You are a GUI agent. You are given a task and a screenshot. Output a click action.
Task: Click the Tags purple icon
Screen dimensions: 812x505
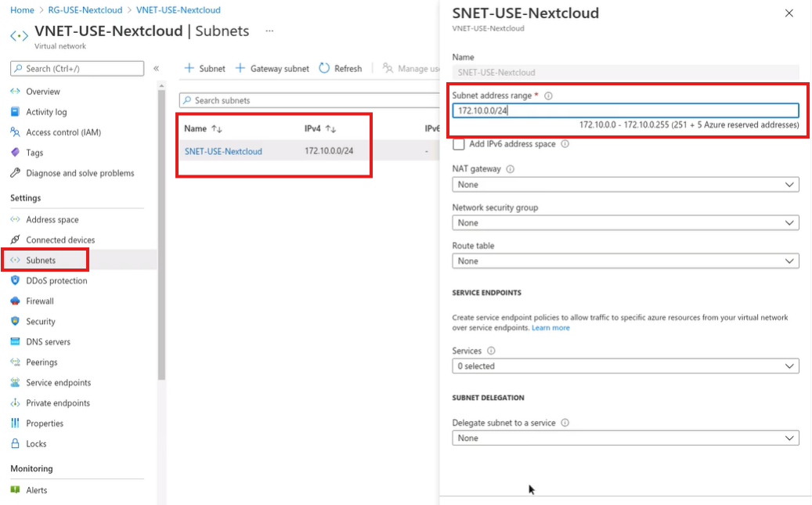15,152
